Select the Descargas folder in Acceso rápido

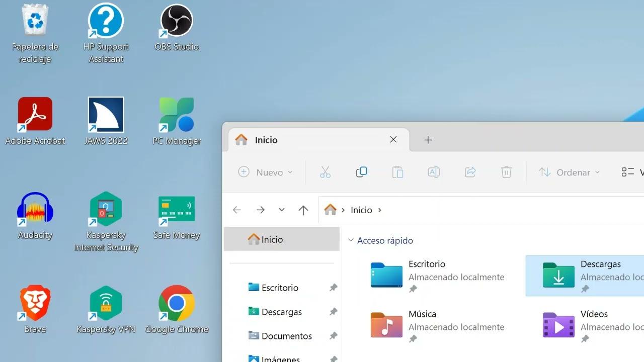click(585, 276)
